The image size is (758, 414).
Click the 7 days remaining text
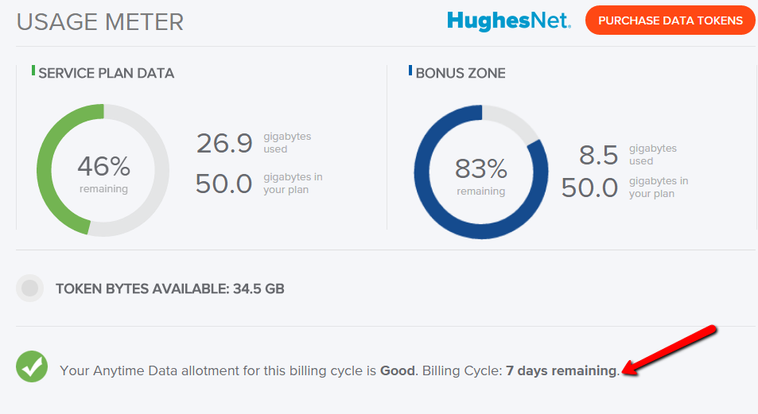(561, 370)
